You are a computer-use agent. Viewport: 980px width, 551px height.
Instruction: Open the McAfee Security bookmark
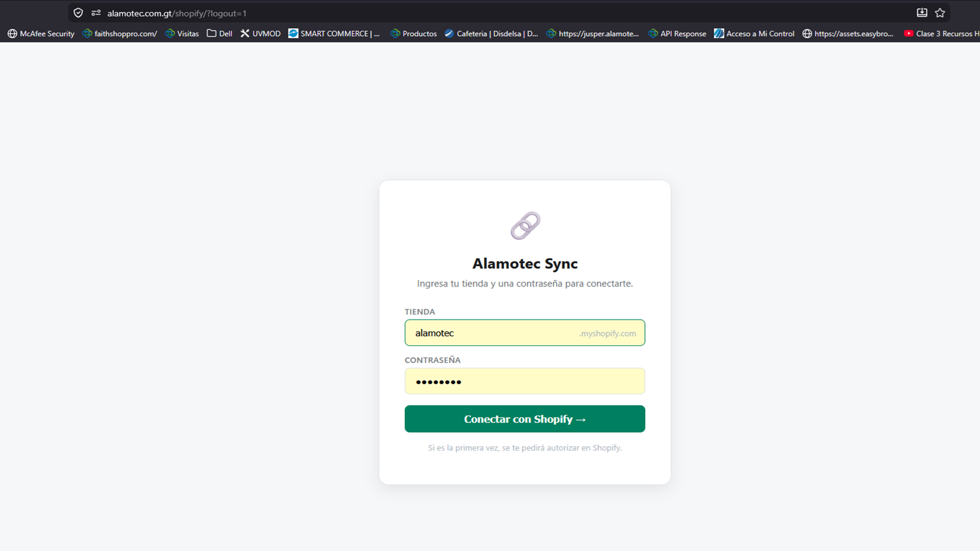point(41,34)
